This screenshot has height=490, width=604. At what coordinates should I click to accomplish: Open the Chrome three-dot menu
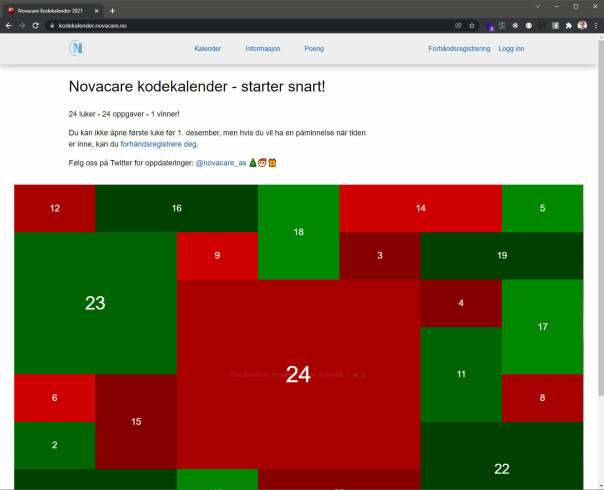click(x=596, y=25)
